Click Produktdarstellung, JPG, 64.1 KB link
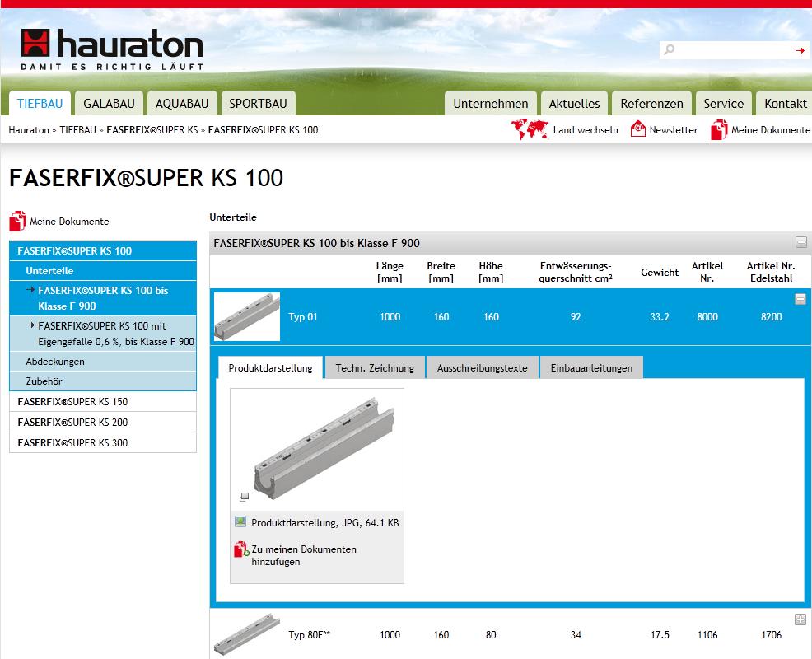Image resolution: width=812 pixels, height=659 pixels. [324, 523]
